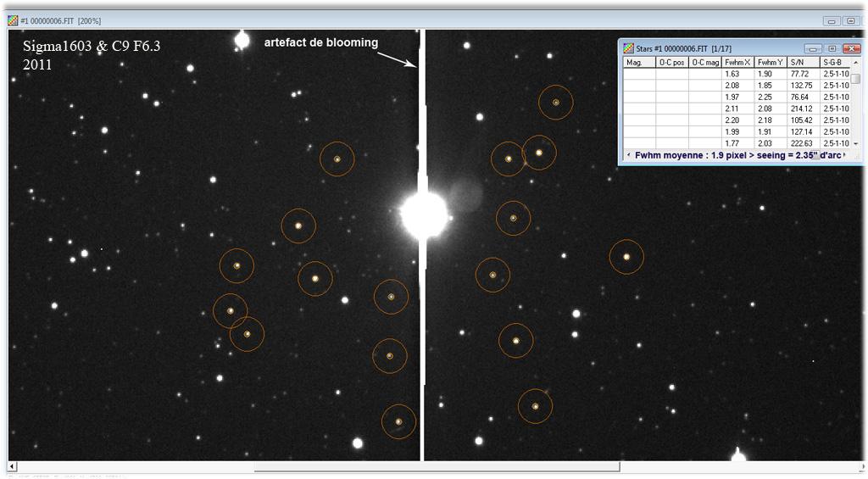Click the Stars list horizontal scroll-left arrow
868x479 pixels.
click(x=629, y=154)
